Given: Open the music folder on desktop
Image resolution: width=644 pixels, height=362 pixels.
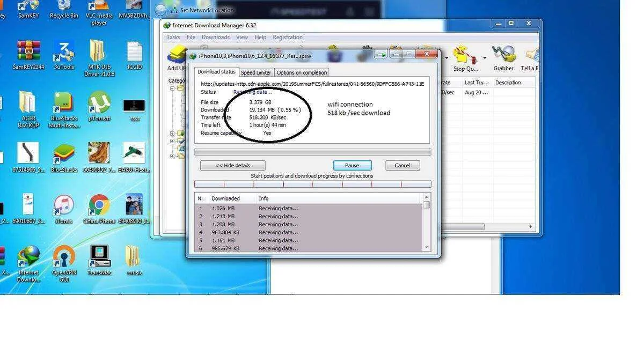Looking at the screenshot, I should point(135,261).
